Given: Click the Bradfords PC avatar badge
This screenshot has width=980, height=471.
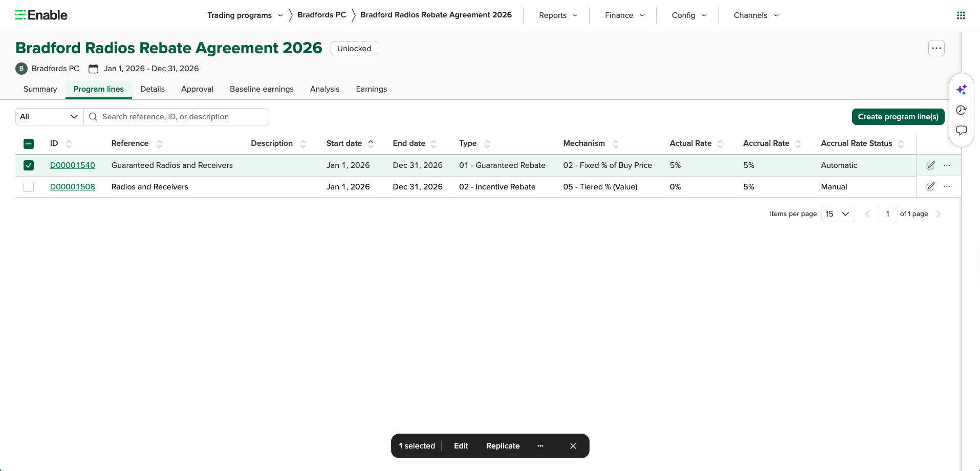Looking at the screenshot, I should tap(21, 69).
